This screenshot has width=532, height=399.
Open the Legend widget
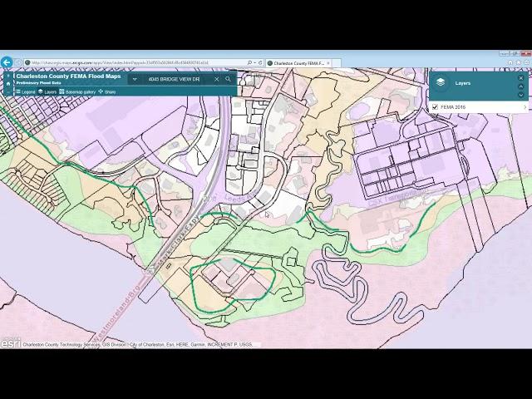(26, 91)
